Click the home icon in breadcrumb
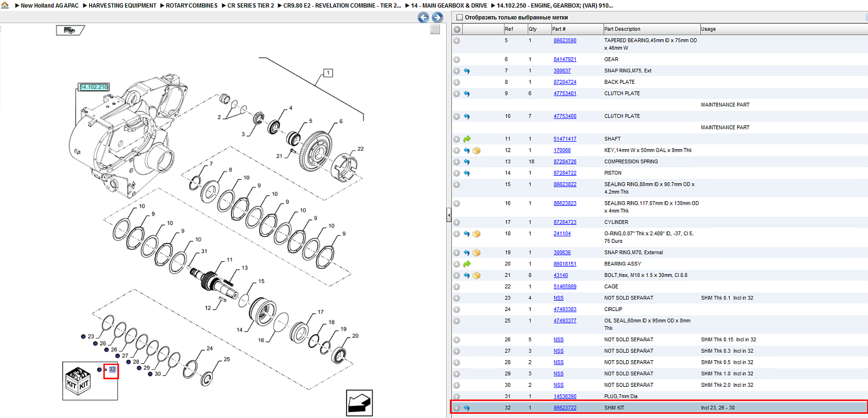The image size is (868, 418). [x=4, y=5]
